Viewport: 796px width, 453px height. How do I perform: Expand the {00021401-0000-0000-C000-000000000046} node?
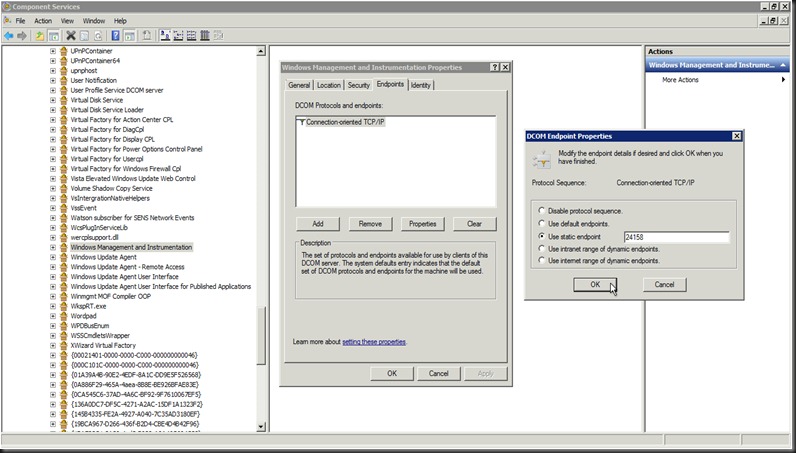coord(53,355)
